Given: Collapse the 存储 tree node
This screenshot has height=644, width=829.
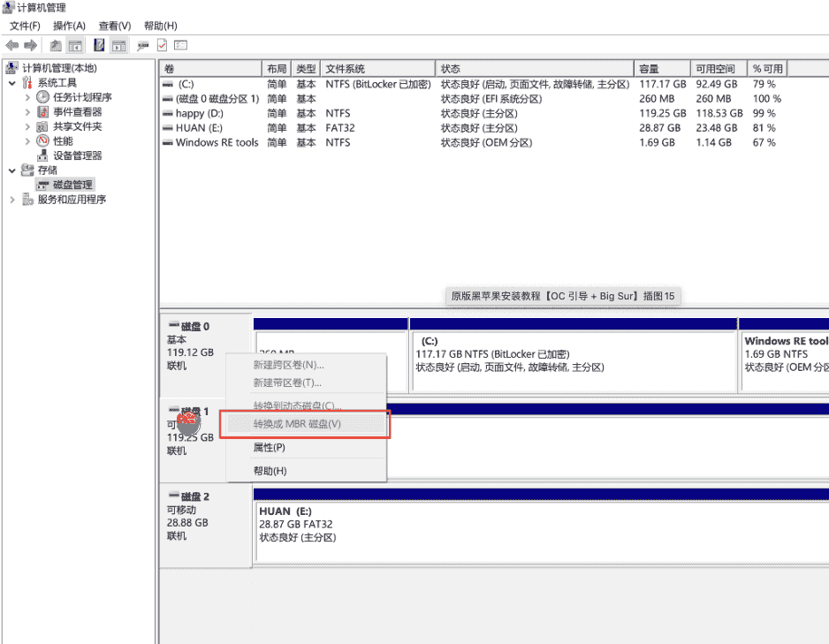Looking at the screenshot, I should (12, 170).
